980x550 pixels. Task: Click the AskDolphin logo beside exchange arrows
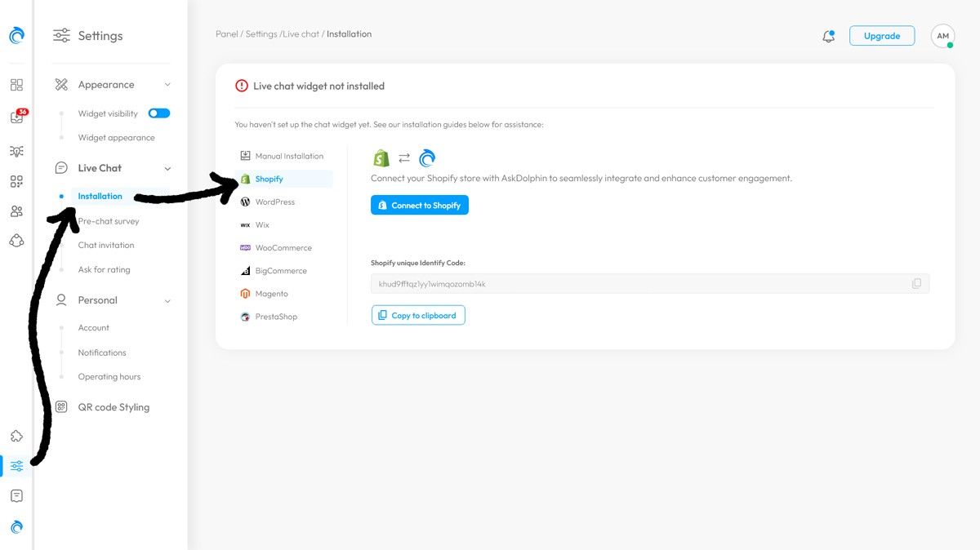pos(427,157)
